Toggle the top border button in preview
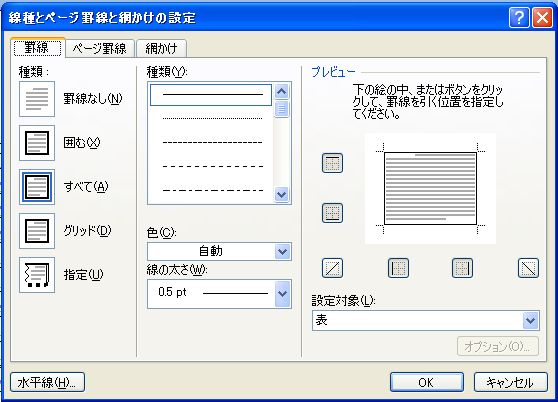This screenshot has height=402, width=558. point(332,163)
